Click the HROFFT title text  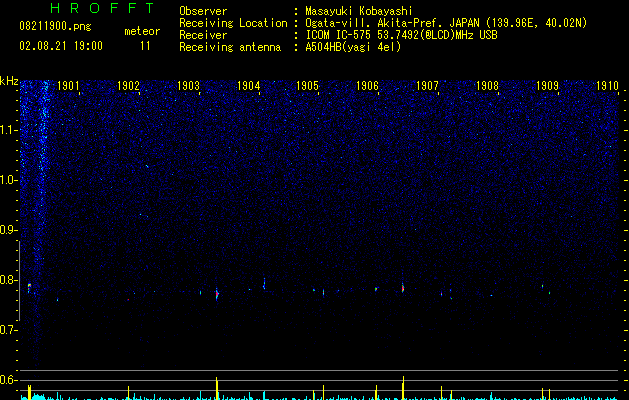point(102,8)
